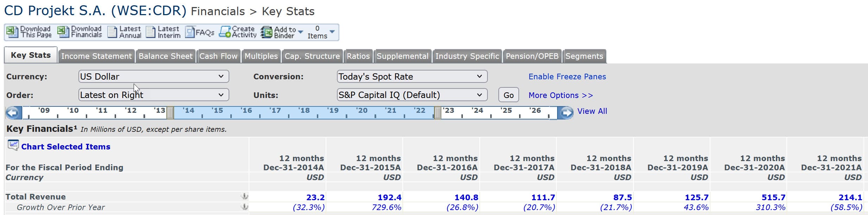Click the Enable Freeze Panes link
The width and height of the screenshot is (868, 215).
[x=567, y=77]
